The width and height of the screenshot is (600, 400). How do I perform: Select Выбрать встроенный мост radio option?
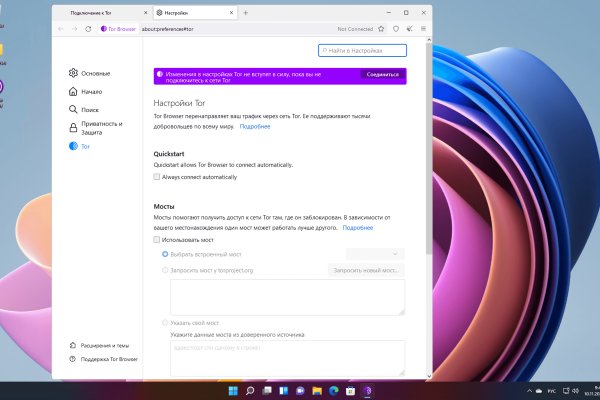pyautogui.click(x=166, y=254)
